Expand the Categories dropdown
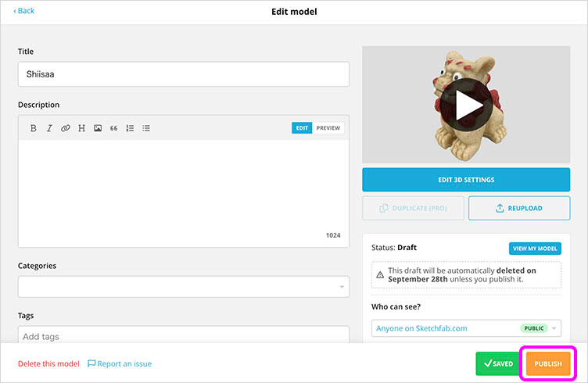The height and width of the screenshot is (383, 588). tap(184, 287)
